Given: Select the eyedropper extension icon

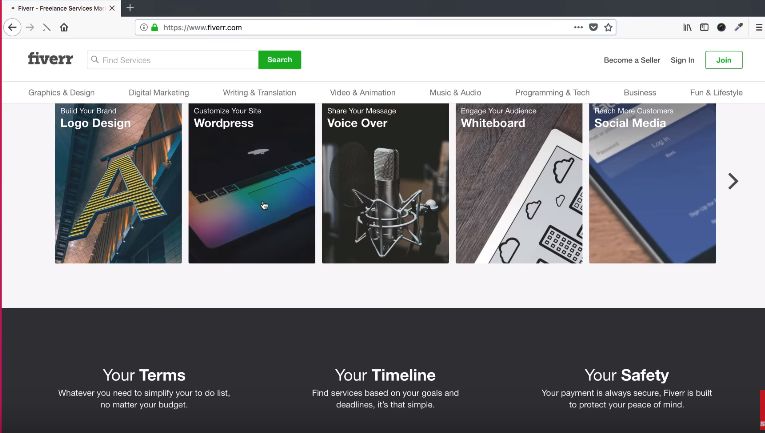Looking at the screenshot, I should click(x=739, y=27).
